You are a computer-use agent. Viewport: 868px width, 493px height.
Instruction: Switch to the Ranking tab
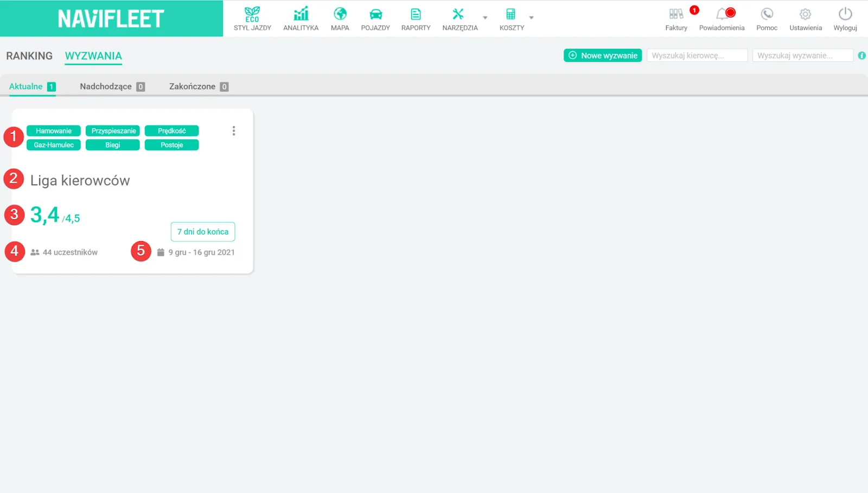pyautogui.click(x=29, y=56)
